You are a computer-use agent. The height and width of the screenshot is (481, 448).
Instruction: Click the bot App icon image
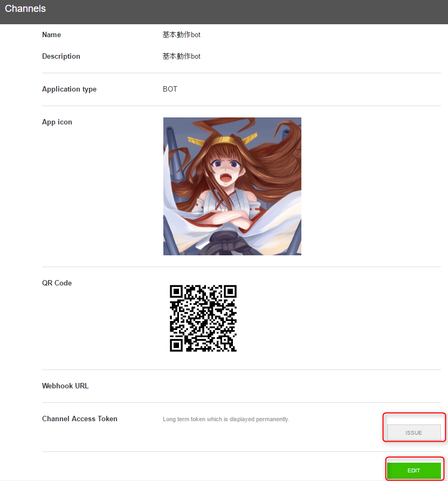tap(232, 186)
